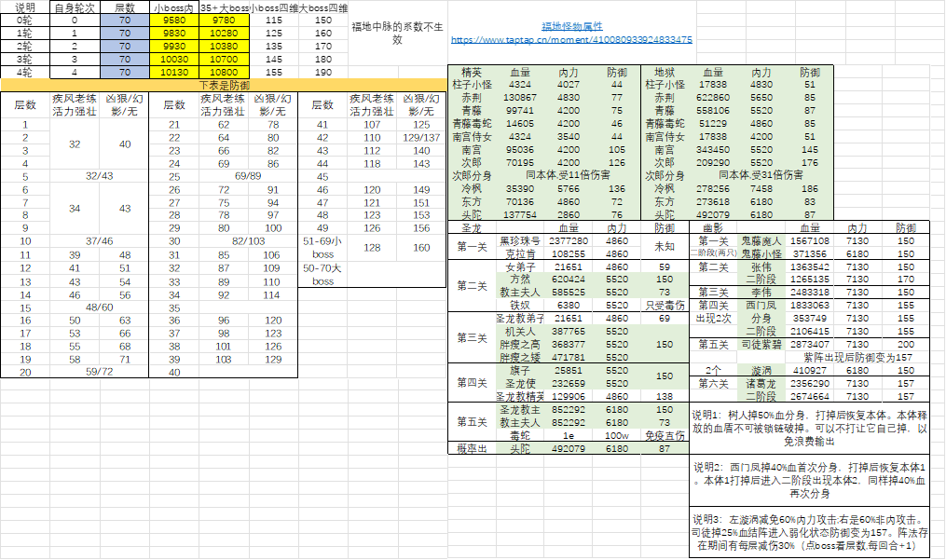Image resolution: width=946 pixels, height=560 pixels.
Task: Click the 鬼魂庞人 health value 1567108
Action: click(810, 240)
